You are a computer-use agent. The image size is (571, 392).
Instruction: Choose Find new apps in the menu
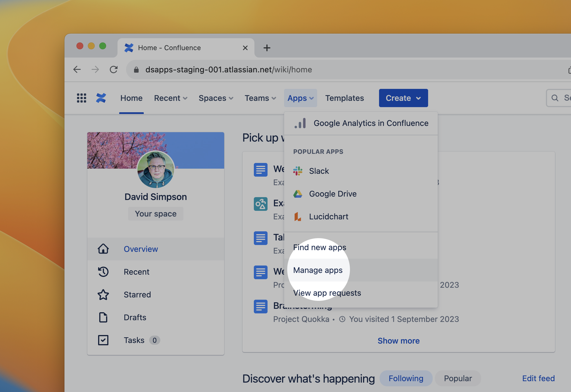pyautogui.click(x=319, y=247)
